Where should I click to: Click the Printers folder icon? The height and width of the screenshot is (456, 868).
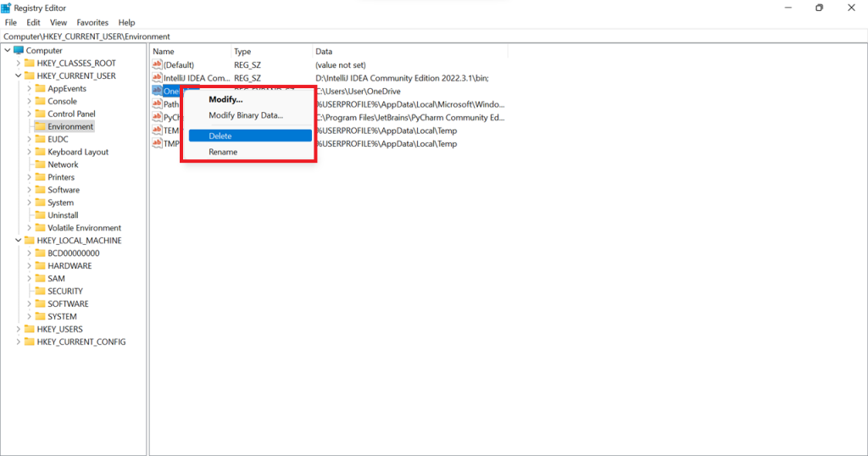pyautogui.click(x=40, y=177)
